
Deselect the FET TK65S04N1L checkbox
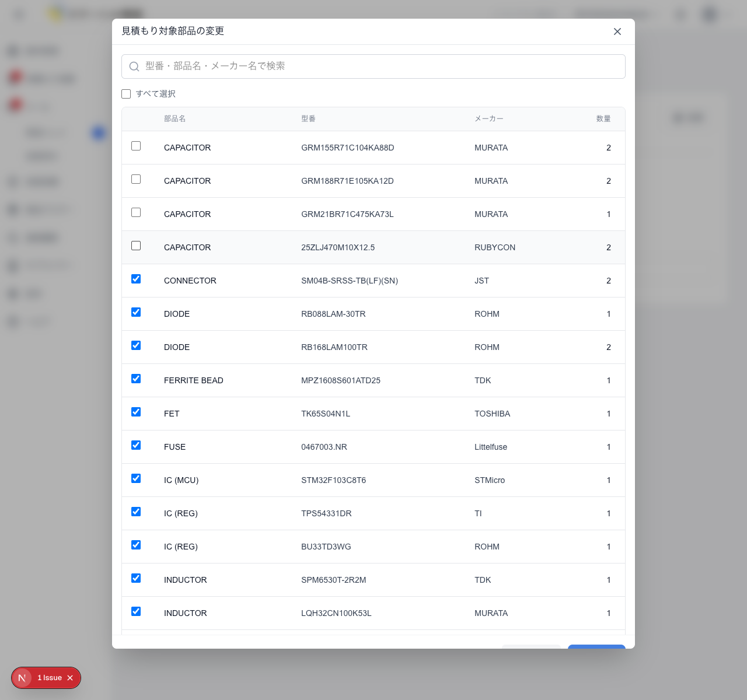coord(136,412)
